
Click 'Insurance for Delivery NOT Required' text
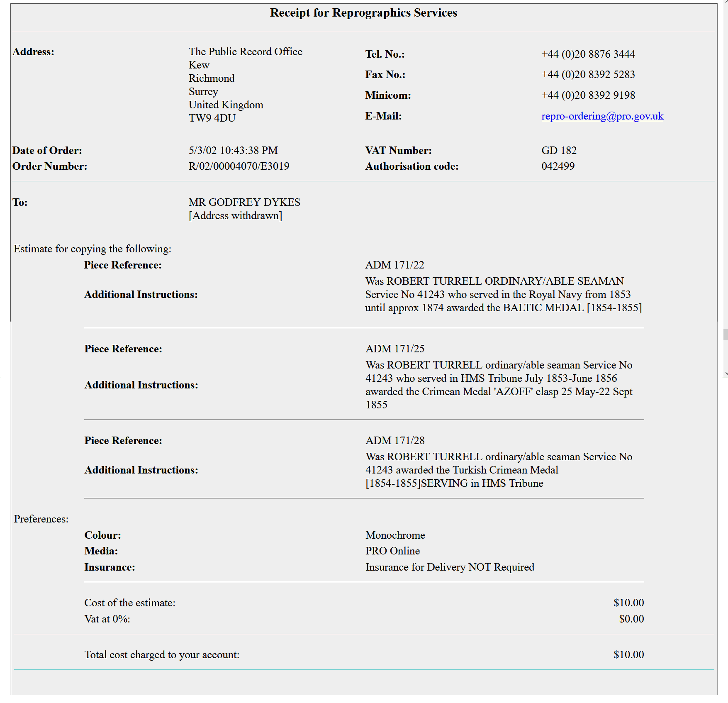(x=450, y=567)
